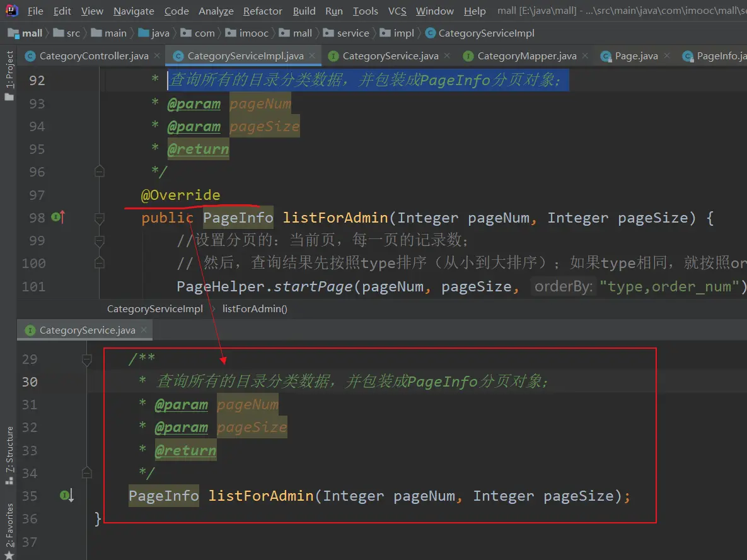Open the Navigate menu
This screenshot has width=747, height=560.
[x=134, y=11]
